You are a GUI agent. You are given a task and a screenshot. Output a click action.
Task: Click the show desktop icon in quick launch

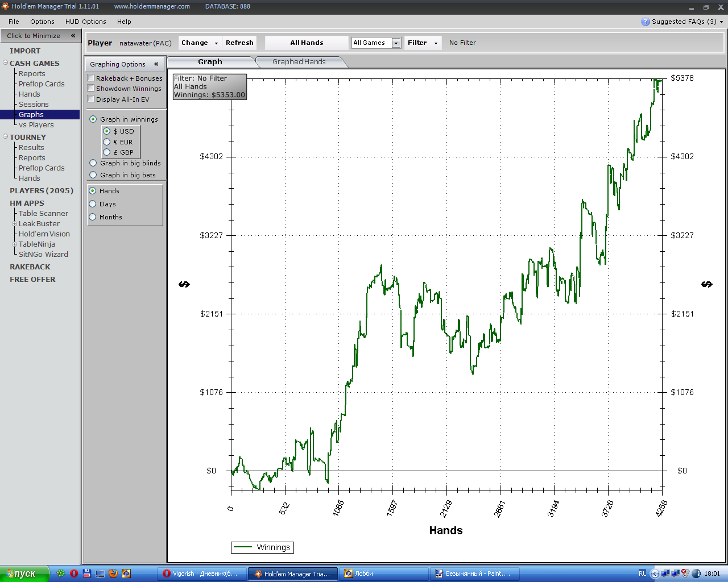[x=100, y=573]
